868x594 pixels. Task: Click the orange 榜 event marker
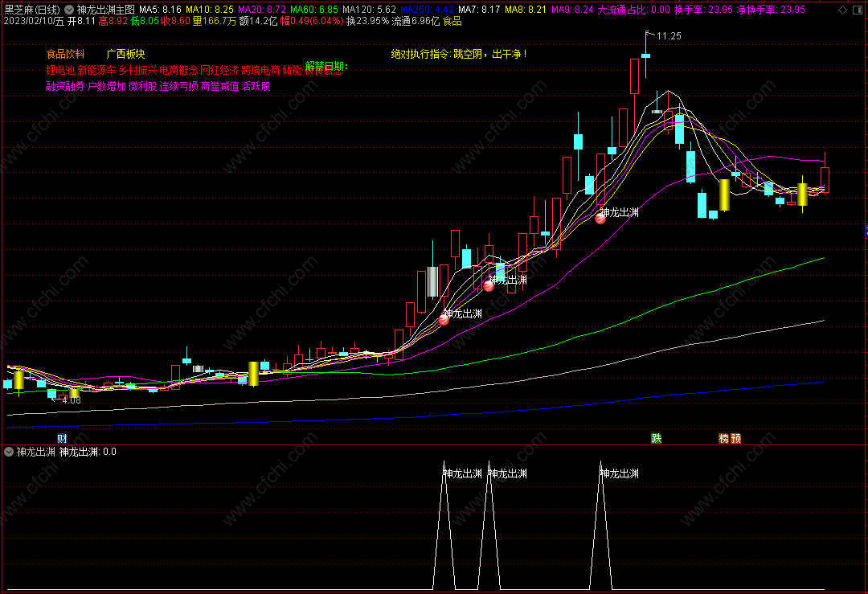[x=724, y=438]
